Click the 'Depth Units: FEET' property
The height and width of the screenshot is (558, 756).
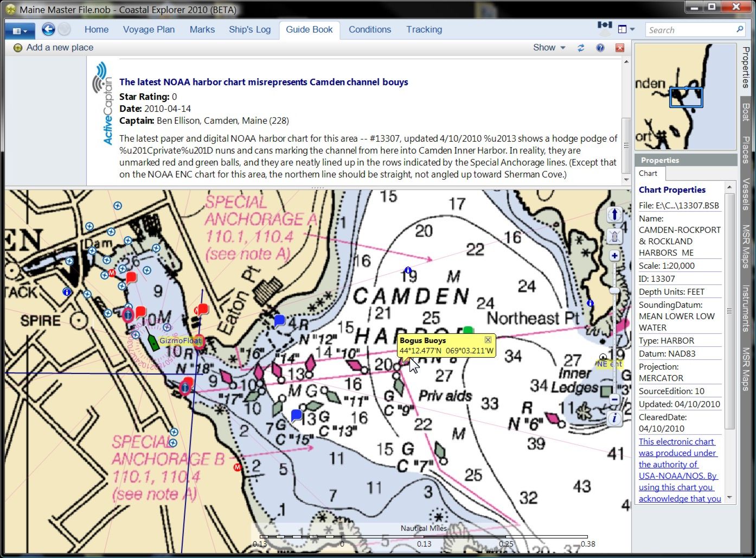coord(671,292)
